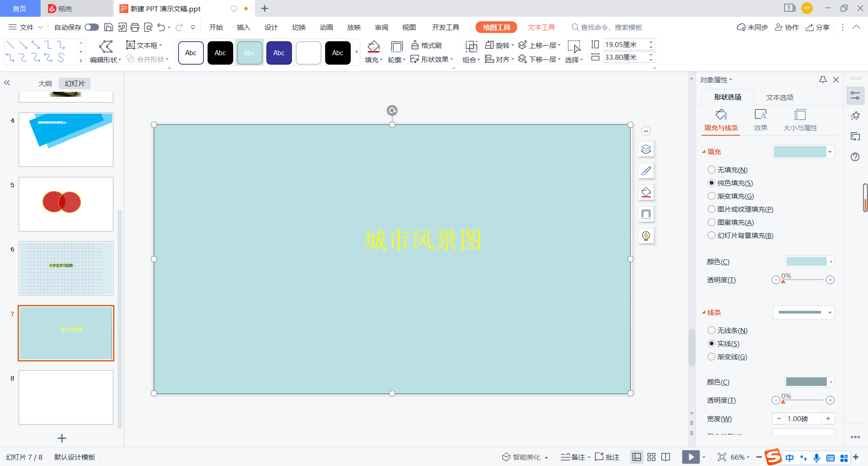868x466 pixels.
Task: Click the fit-to-window zoom icon
Action: coord(722,457)
